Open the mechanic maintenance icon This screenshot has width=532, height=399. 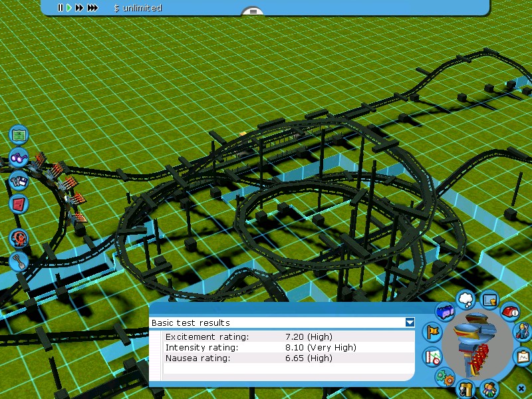pyautogui.click(x=523, y=331)
